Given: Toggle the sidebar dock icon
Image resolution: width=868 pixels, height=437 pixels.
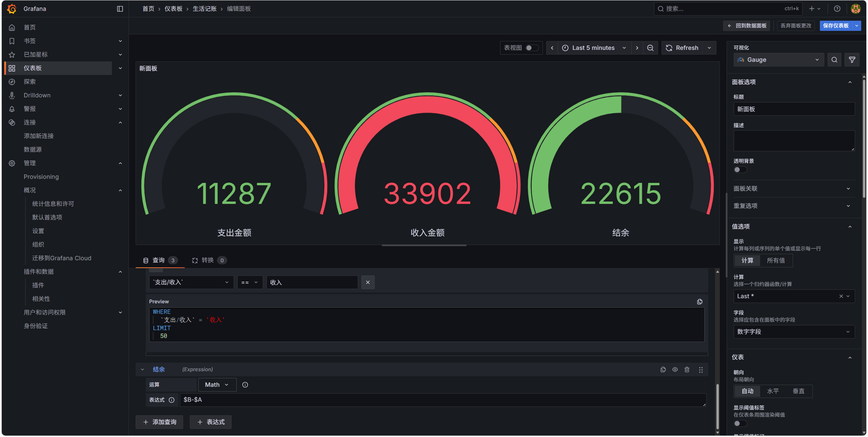Looking at the screenshot, I should point(120,9).
